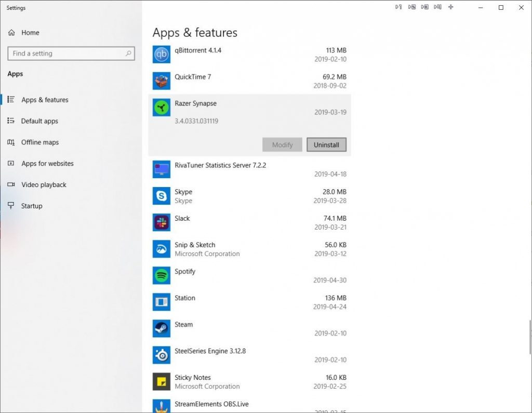Click the Sticky Notes app icon
The image size is (532, 413).
click(162, 381)
